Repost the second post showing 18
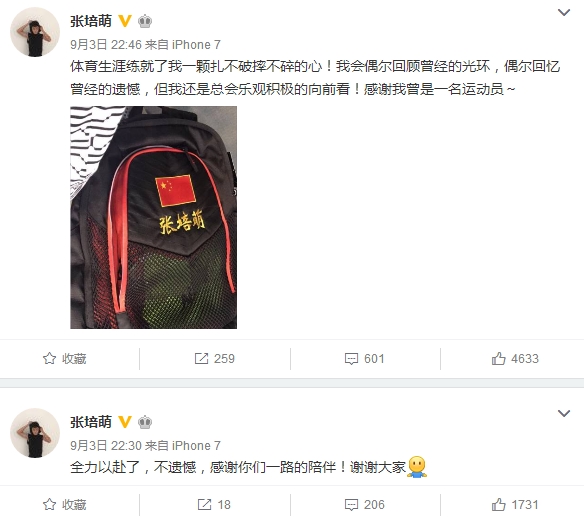This screenshot has height=520, width=584. [x=214, y=505]
